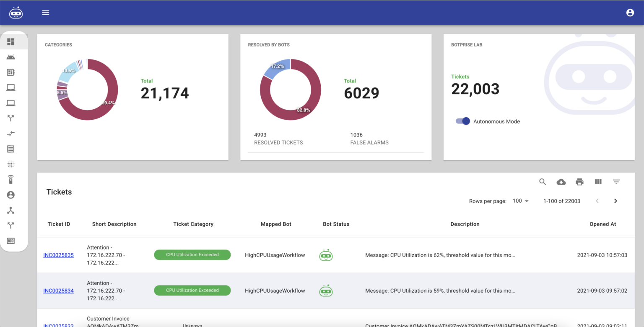This screenshot has width=644, height=327.
Task: Open the user account profile icon
Action: (630, 13)
